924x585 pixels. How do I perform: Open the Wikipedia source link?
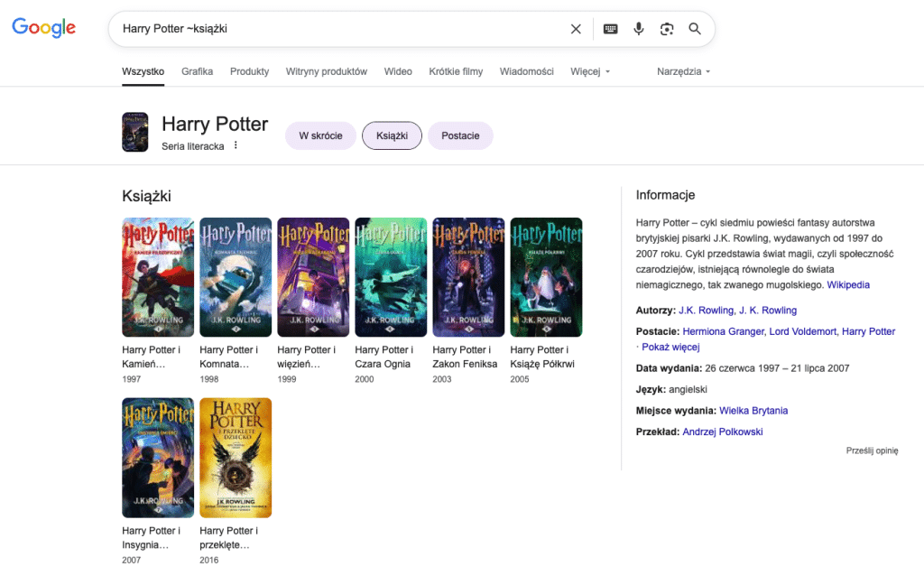[848, 285]
